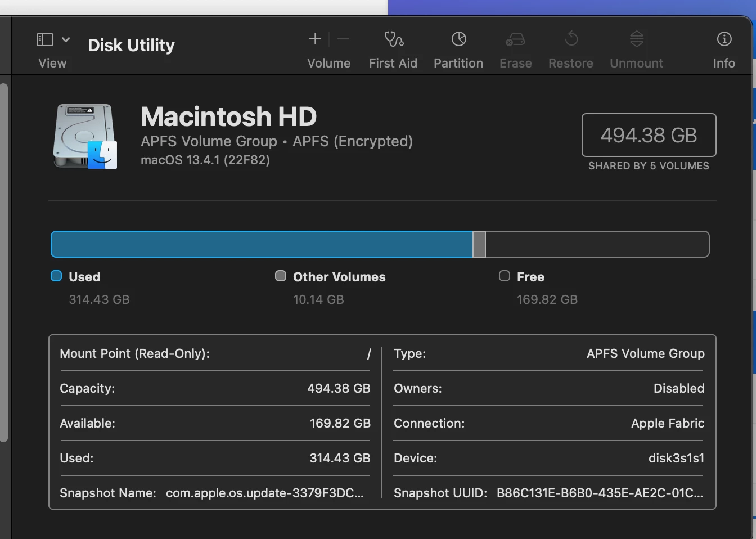The width and height of the screenshot is (756, 539).
Task: Click the Used row value 314.43 GB
Action: [x=340, y=458]
